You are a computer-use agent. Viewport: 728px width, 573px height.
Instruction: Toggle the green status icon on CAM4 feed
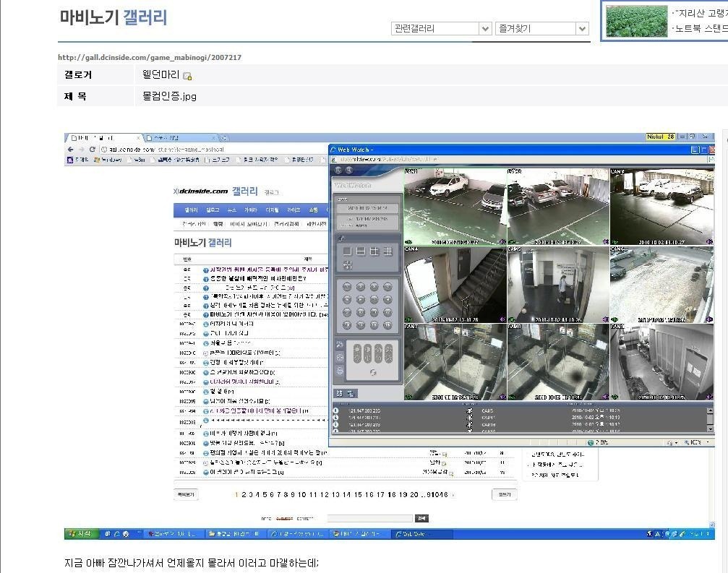pos(408,319)
